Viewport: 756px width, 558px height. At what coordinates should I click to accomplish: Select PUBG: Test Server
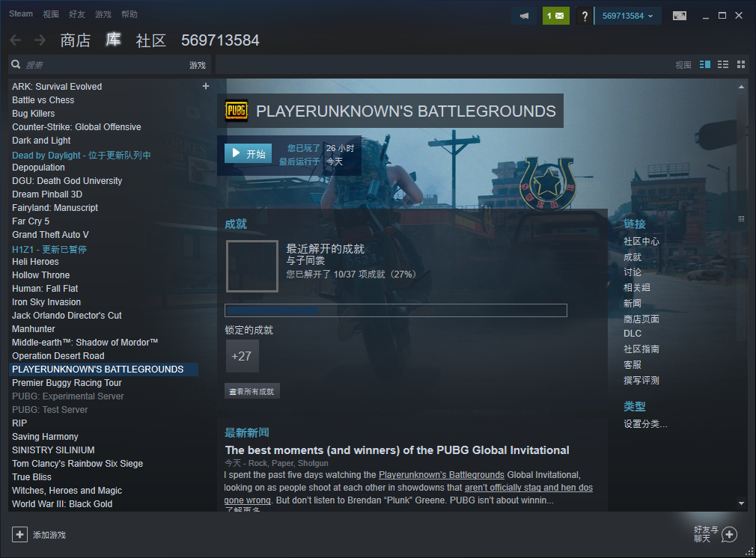(x=49, y=410)
